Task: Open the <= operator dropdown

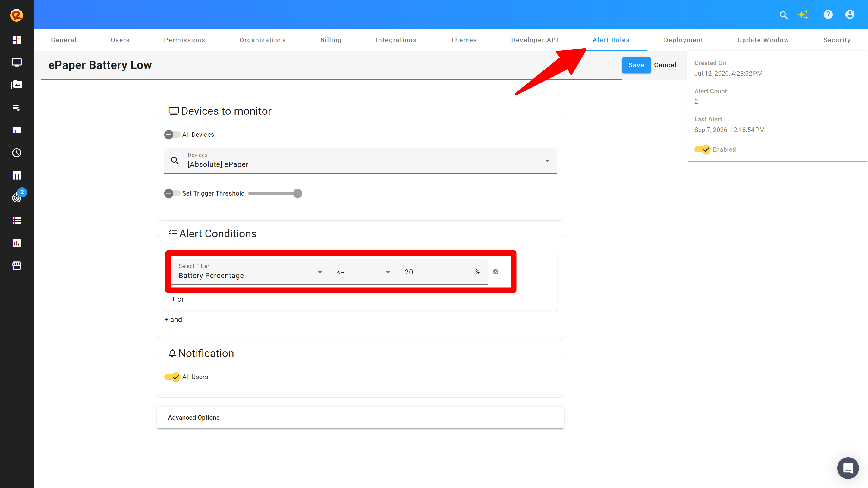Action: point(363,272)
